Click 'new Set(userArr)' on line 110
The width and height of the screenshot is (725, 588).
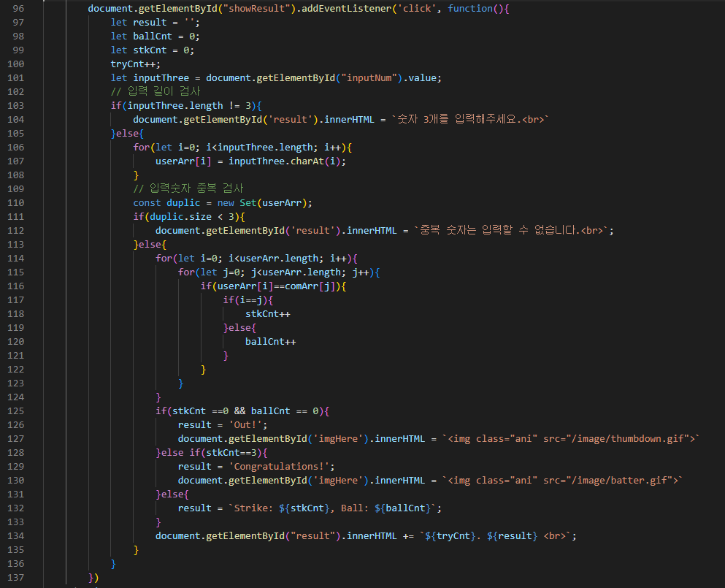point(261,202)
